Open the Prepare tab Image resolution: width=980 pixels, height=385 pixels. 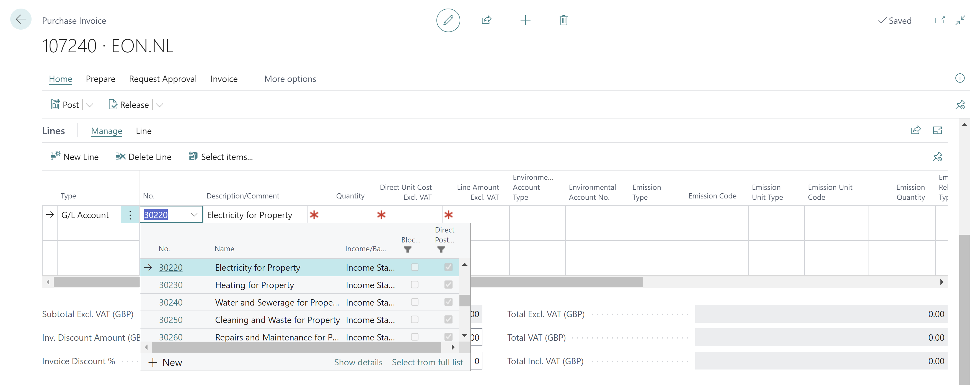click(100, 79)
